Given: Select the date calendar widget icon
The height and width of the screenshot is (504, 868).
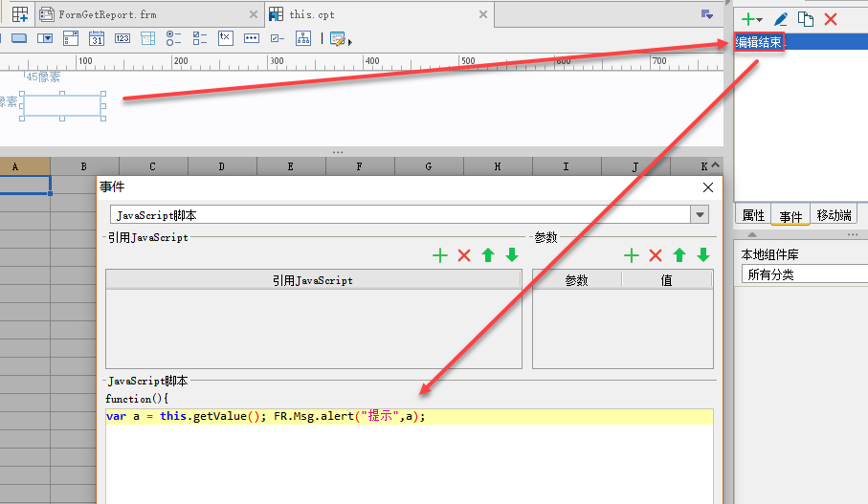Looking at the screenshot, I should pos(97,38).
